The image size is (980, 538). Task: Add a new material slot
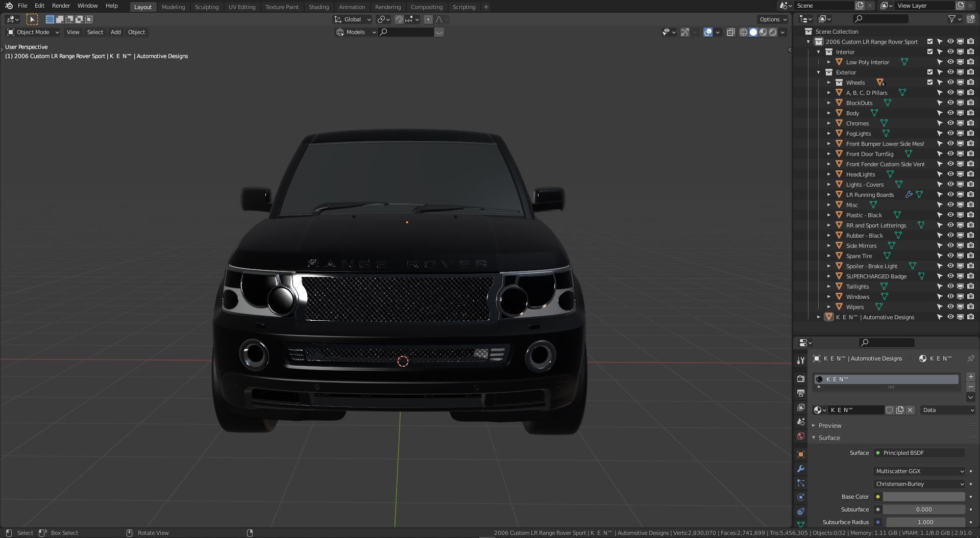970,377
